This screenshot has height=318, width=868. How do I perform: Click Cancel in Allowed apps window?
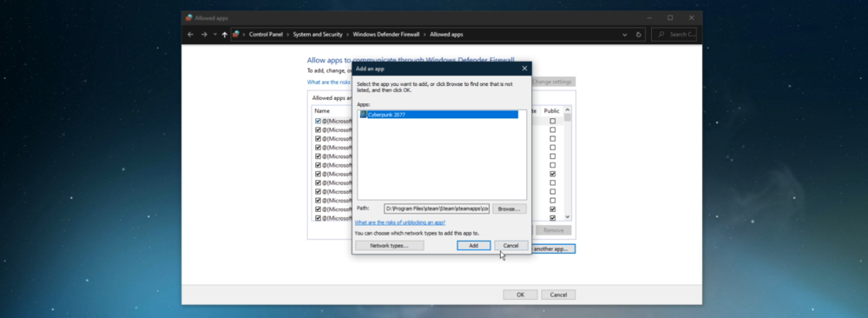click(558, 295)
